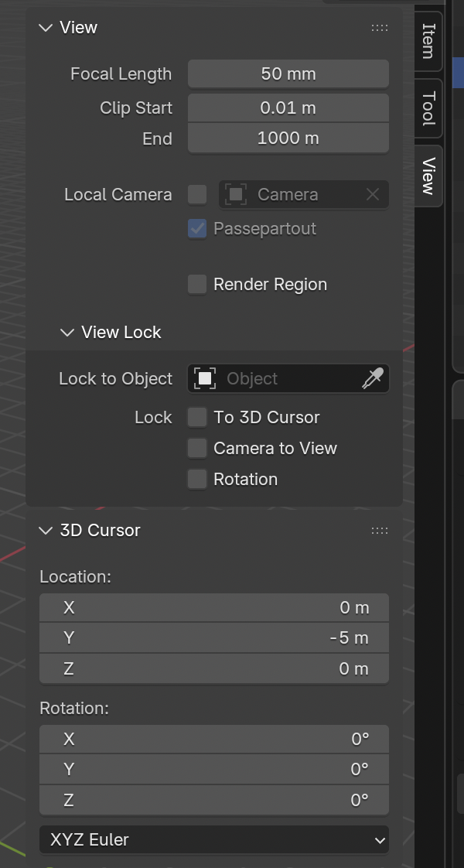Switch to the Tool sidebar tab
The width and height of the screenshot is (464, 868).
[x=428, y=108]
